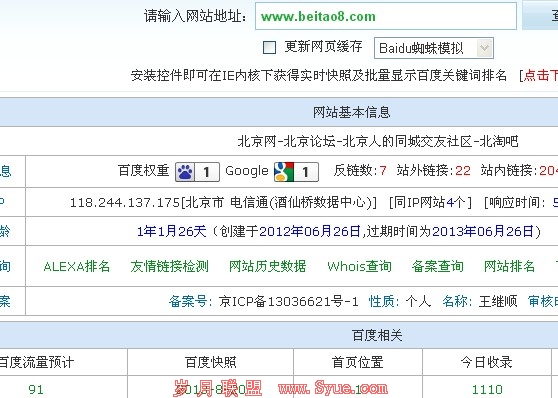Click the 百度流量预计 value 91
The image size is (558, 398).
click(x=36, y=389)
